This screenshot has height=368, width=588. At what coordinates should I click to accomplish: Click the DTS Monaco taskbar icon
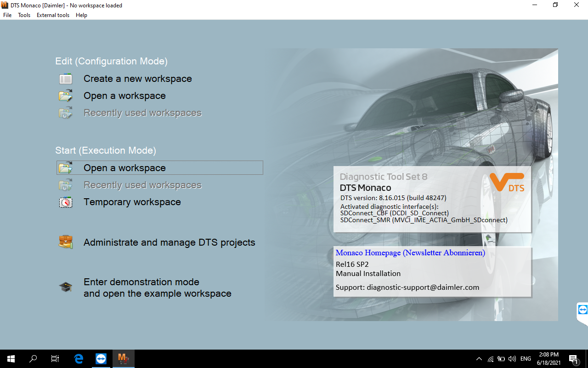tap(123, 359)
